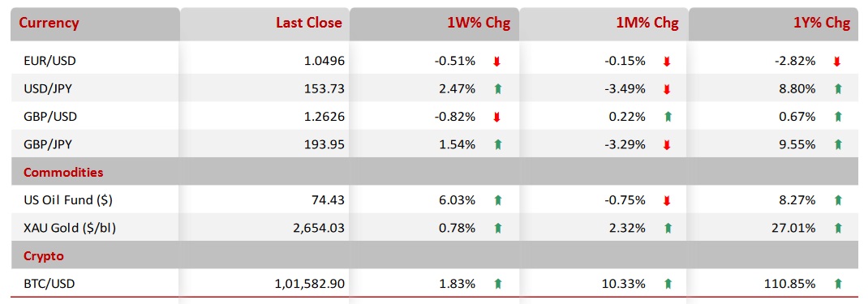The image size is (868, 304).
Task: Click the red arrow beside EUR/USD -2.82%
Action: (x=837, y=62)
